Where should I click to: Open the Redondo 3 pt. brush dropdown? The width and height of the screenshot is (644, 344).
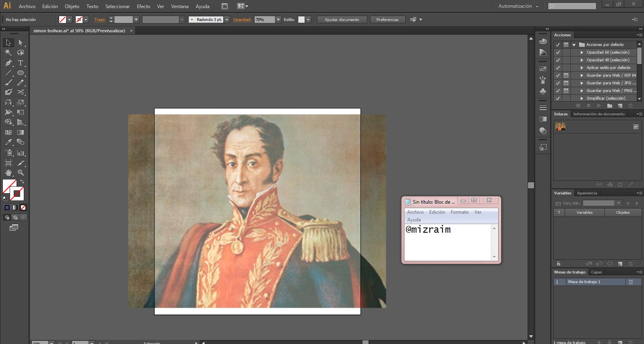[x=227, y=19]
